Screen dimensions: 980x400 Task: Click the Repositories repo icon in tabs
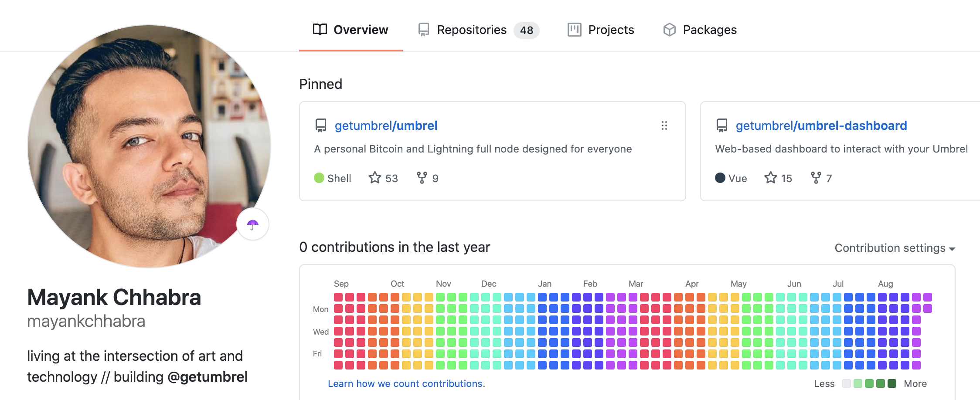[424, 30]
